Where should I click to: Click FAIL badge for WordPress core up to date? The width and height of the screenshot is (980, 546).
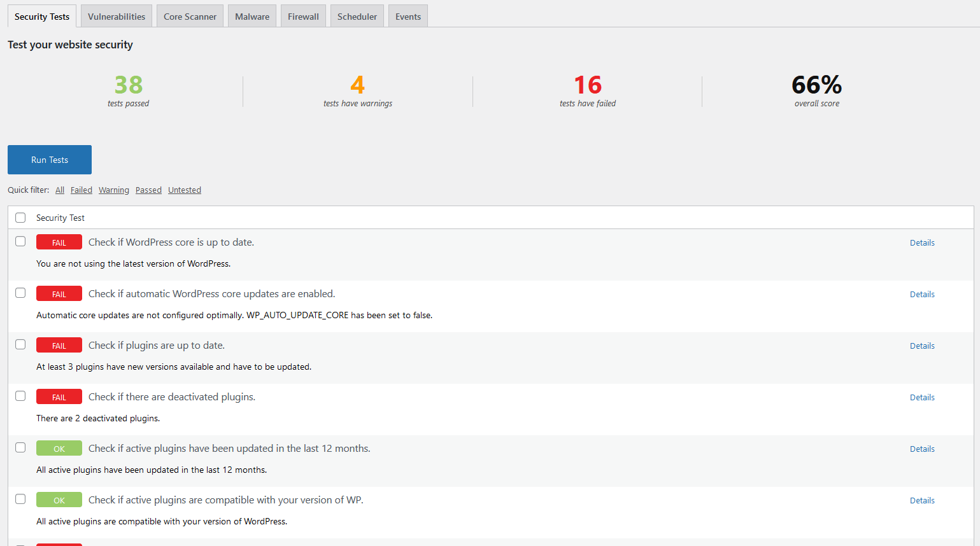(x=59, y=242)
